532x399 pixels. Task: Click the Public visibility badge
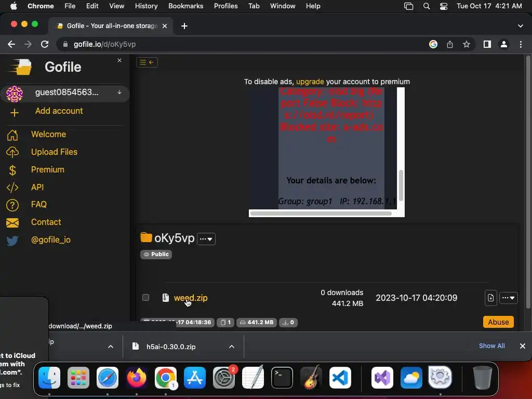(x=156, y=255)
